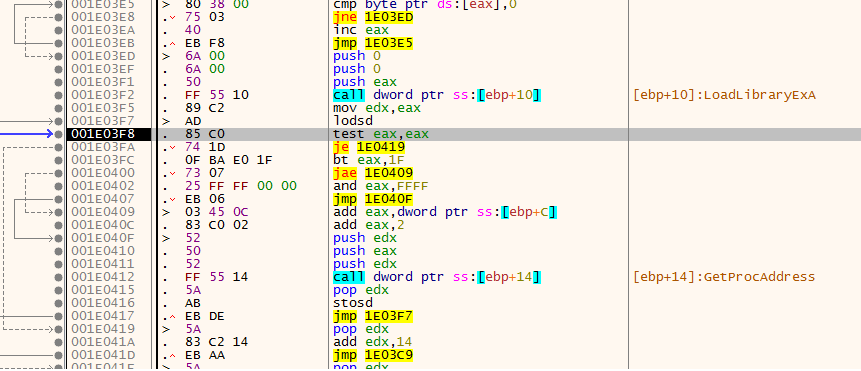Viewport: 861px width, 371px height.
Task: Click 'call dword ptr ss:[ebp+10]' instruction
Action: [x=437, y=95]
